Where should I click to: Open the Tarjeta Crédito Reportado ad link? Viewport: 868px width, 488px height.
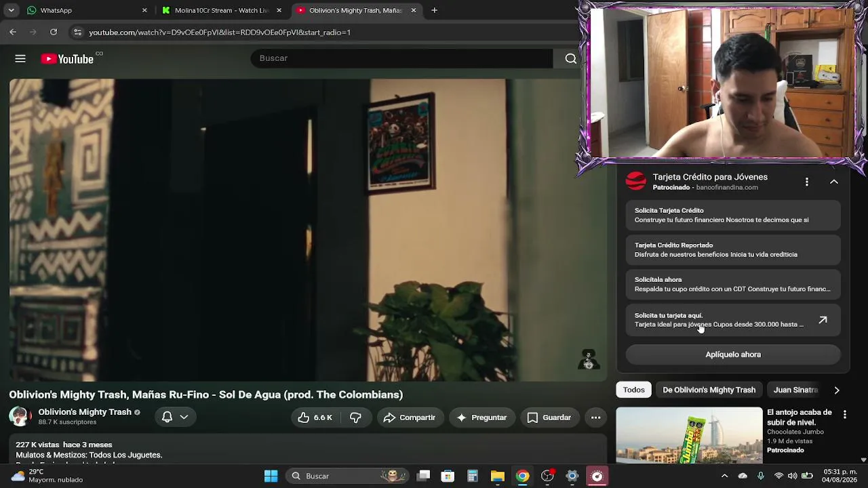(733, 249)
